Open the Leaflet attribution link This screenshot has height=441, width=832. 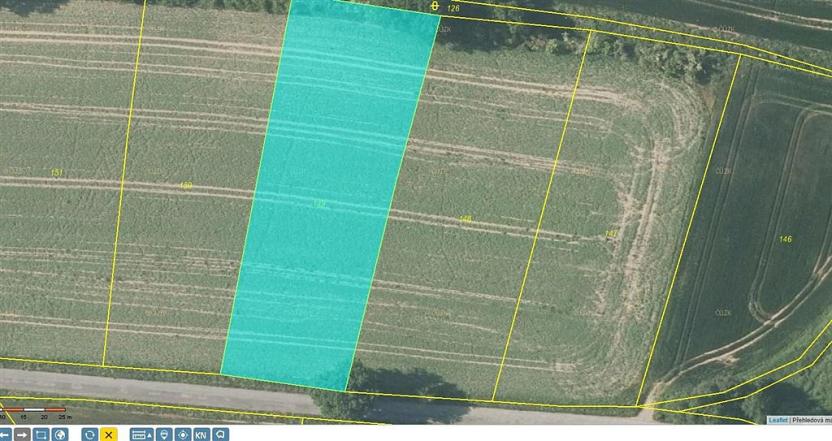click(778, 420)
